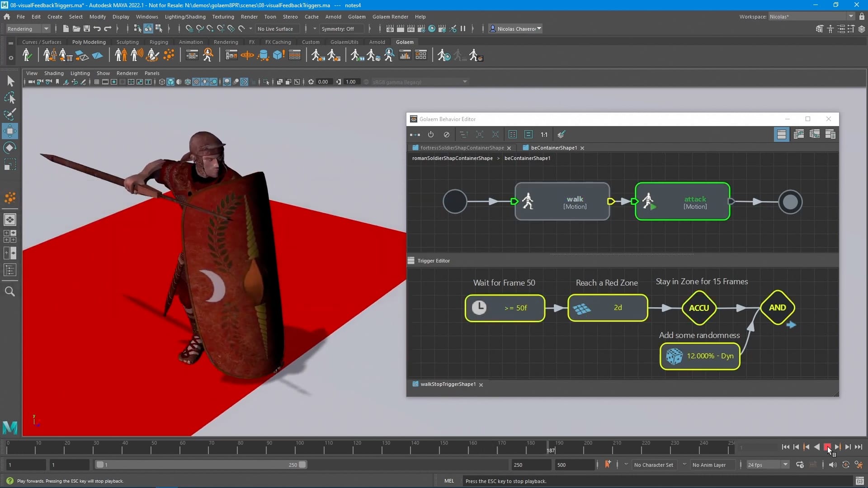Open the 24 fps frame rate dropdown
Screen dimensions: 868x488
click(x=767, y=465)
